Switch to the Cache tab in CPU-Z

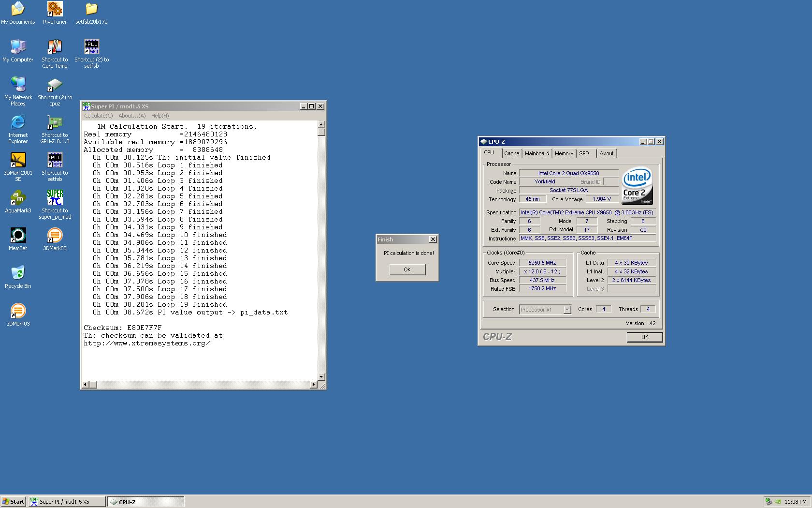tap(511, 153)
